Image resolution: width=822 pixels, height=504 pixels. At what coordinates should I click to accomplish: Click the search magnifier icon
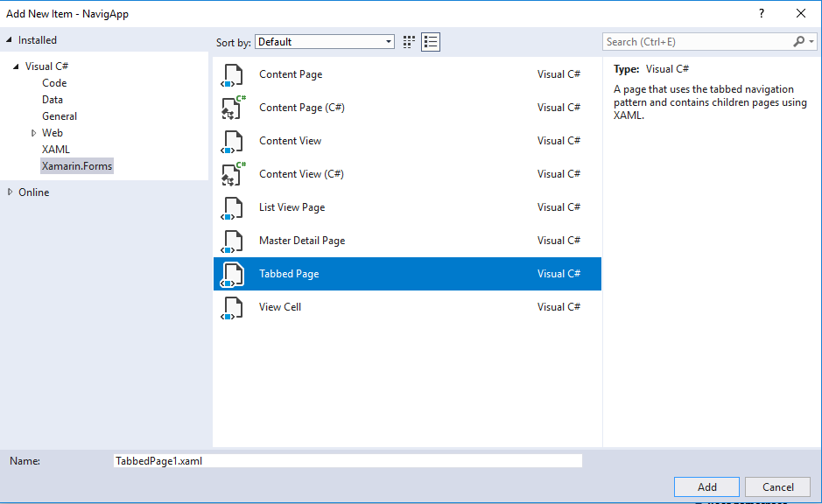[x=798, y=41]
